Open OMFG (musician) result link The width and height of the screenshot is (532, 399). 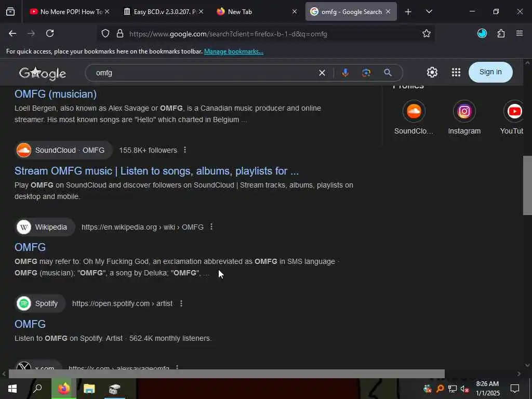tap(56, 94)
